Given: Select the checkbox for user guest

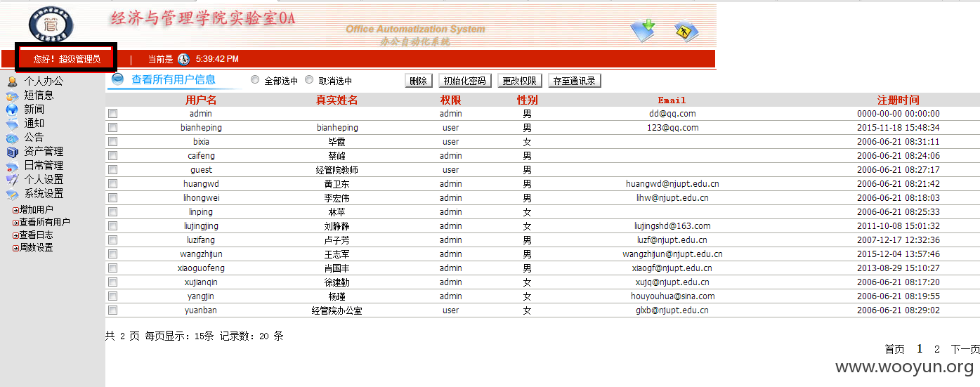Looking at the screenshot, I should (113, 170).
